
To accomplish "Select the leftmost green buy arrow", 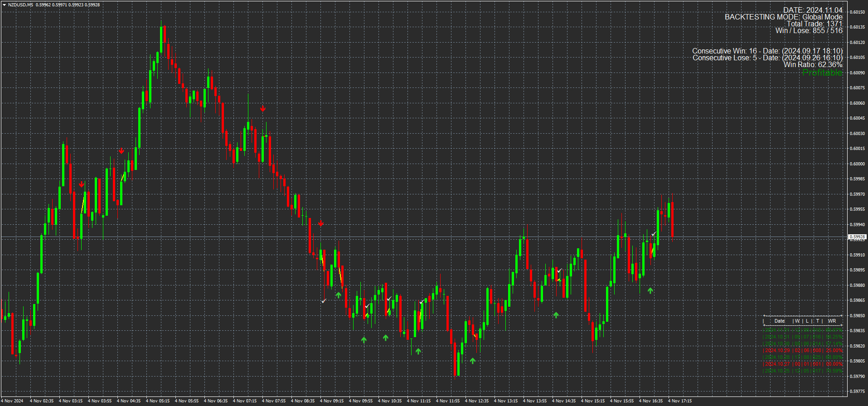I will pyautogui.click(x=338, y=295).
